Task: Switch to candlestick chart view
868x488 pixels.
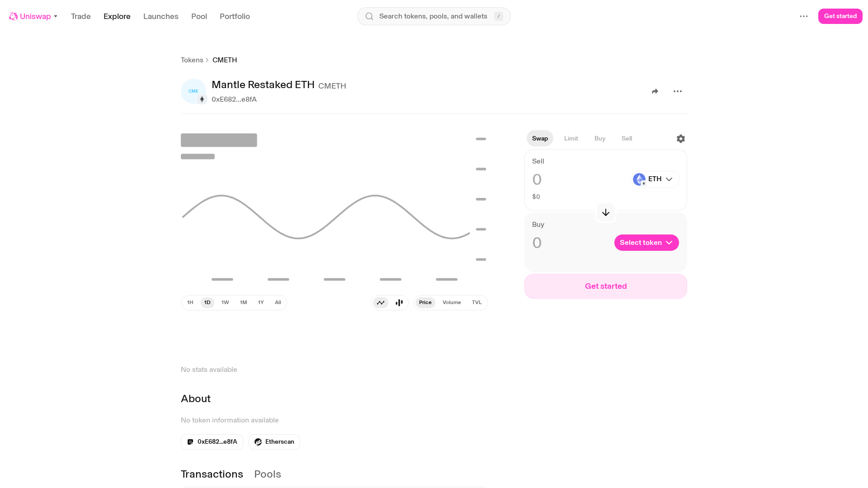Action: tap(399, 303)
